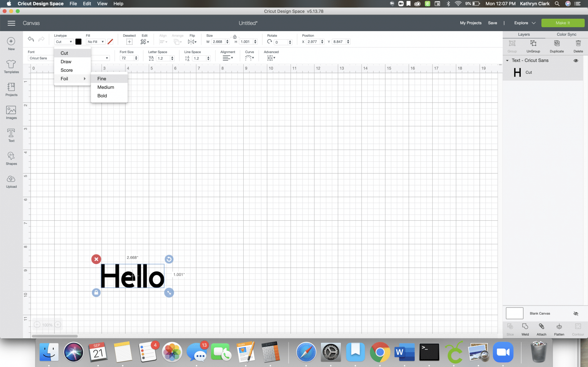Switch to the Layers tab
The image size is (588, 367).
coord(524,34)
